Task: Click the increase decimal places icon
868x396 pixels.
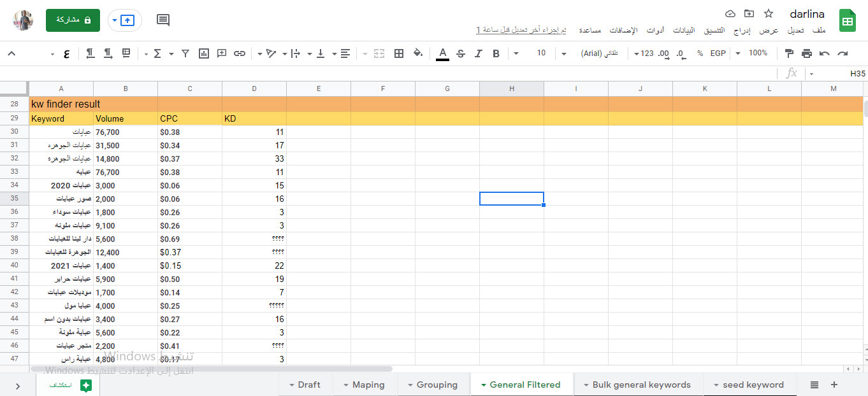Action: pyautogui.click(x=663, y=53)
